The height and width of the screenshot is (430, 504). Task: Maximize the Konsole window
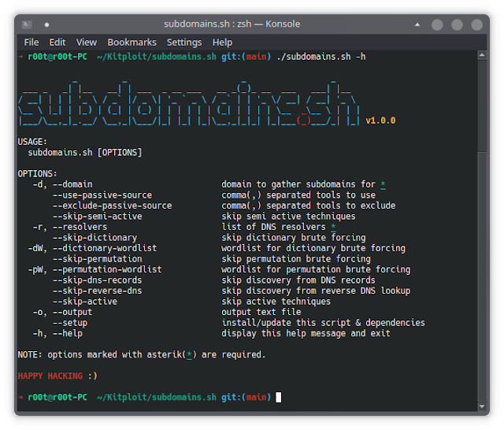(457, 24)
